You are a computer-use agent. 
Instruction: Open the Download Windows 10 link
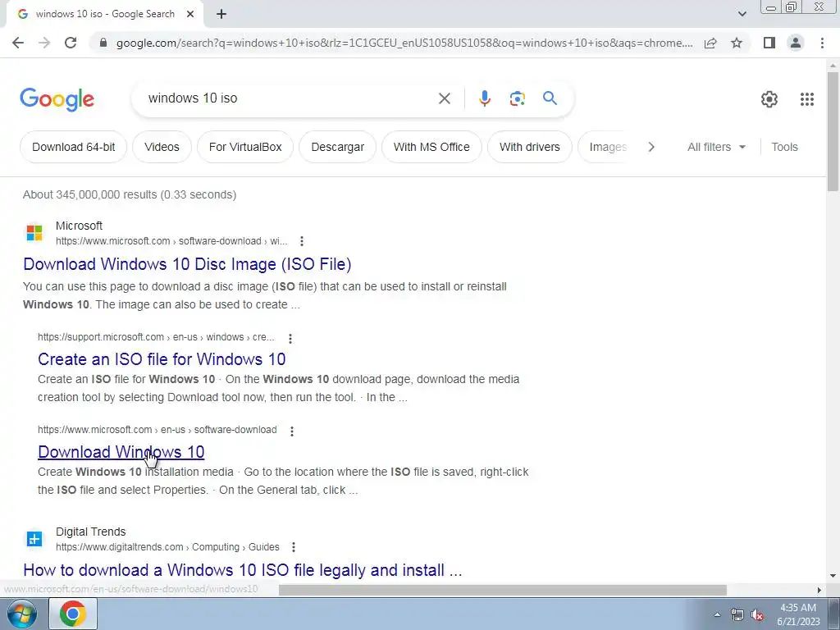pyautogui.click(x=121, y=452)
